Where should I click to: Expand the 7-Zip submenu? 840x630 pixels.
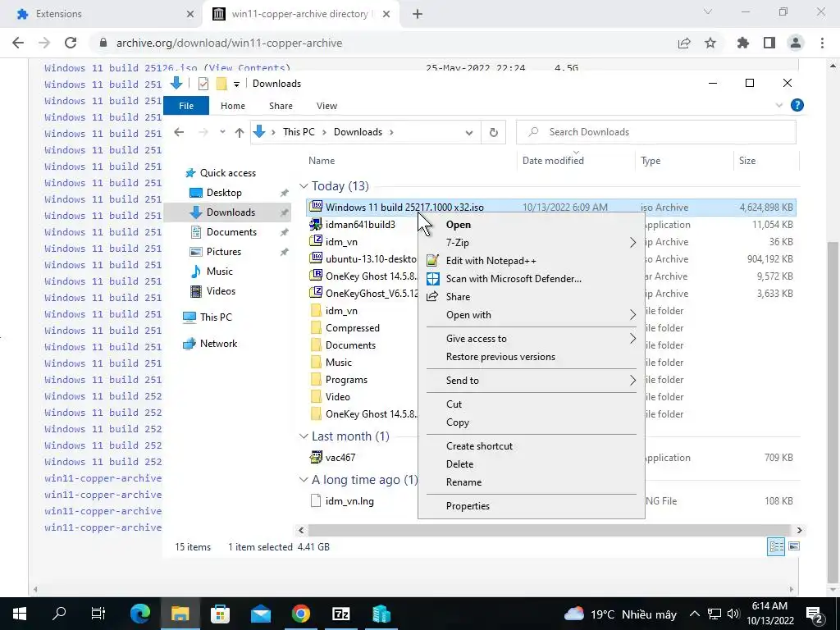point(632,243)
